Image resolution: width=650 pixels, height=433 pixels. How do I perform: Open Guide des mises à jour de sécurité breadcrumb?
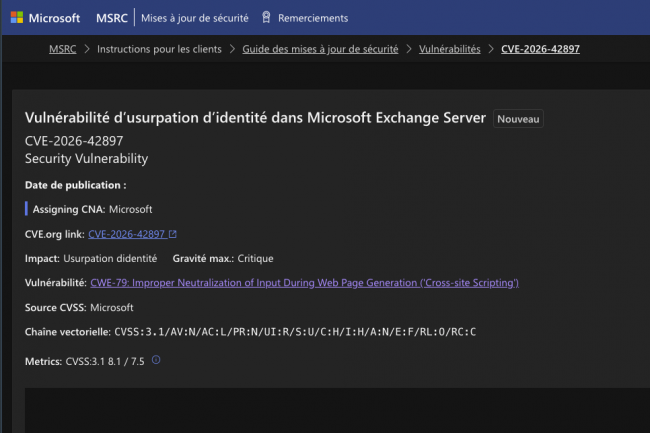320,49
